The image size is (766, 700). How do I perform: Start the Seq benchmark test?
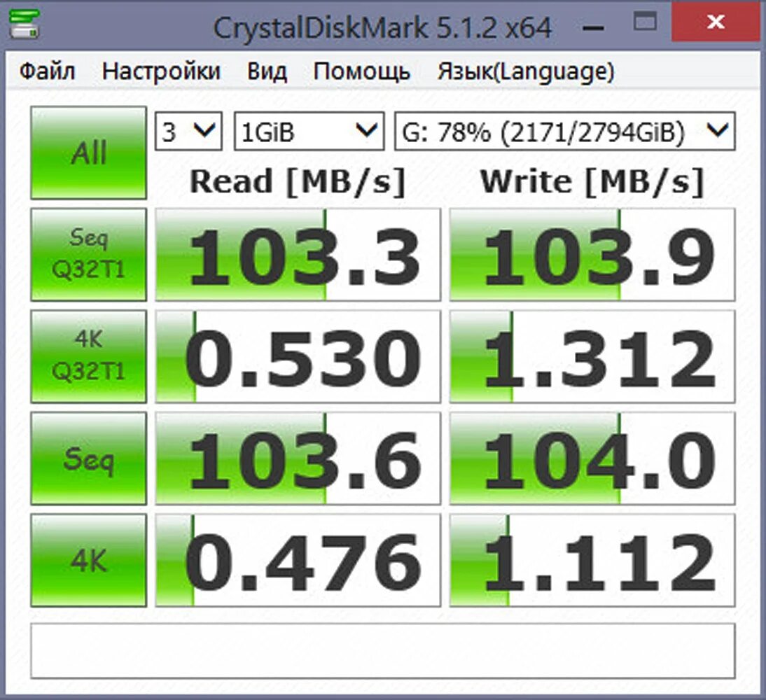pos(88,458)
